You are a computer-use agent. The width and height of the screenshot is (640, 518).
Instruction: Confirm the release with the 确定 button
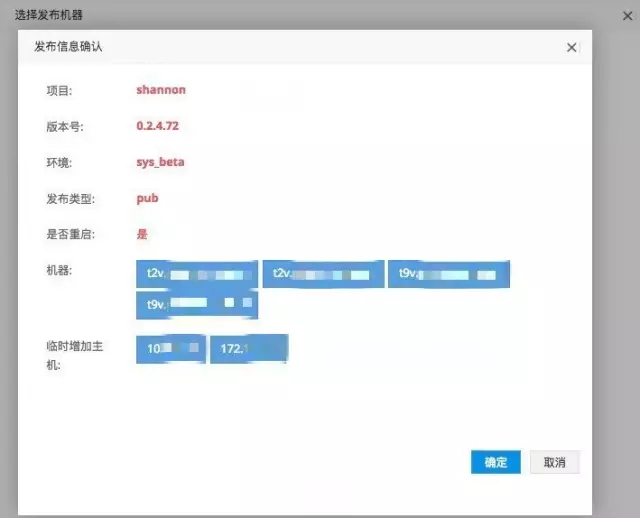tap(496, 462)
